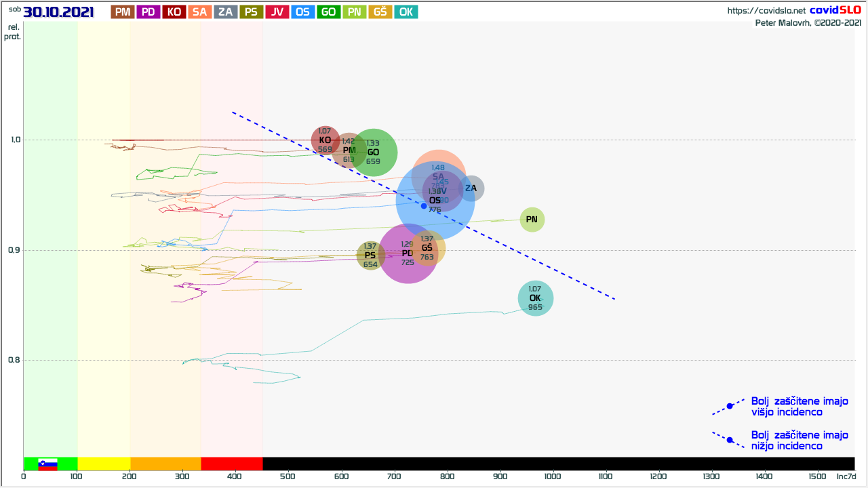Click the red incidence band on the axis

232,464
